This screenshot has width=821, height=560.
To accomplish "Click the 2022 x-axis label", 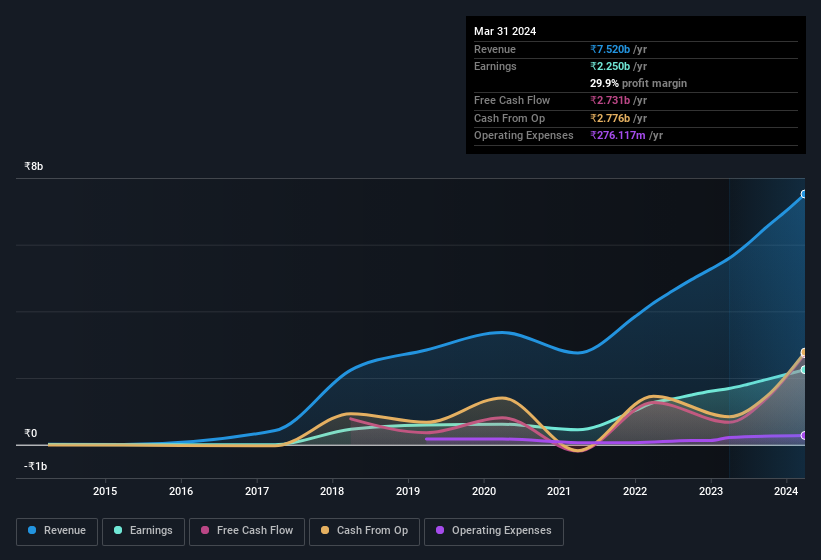I will [x=635, y=491].
